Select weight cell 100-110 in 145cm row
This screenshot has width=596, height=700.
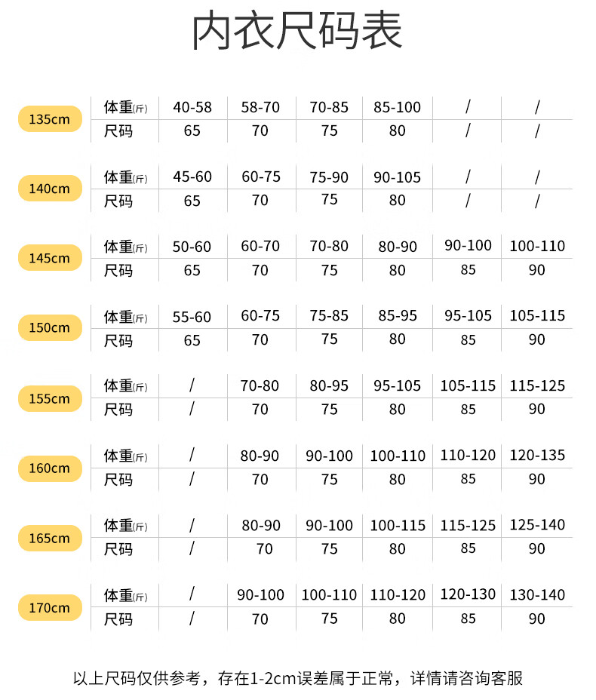click(x=537, y=246)
